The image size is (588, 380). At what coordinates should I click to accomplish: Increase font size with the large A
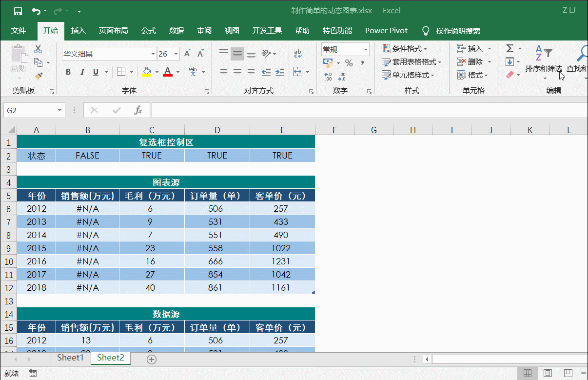point(187,54)
